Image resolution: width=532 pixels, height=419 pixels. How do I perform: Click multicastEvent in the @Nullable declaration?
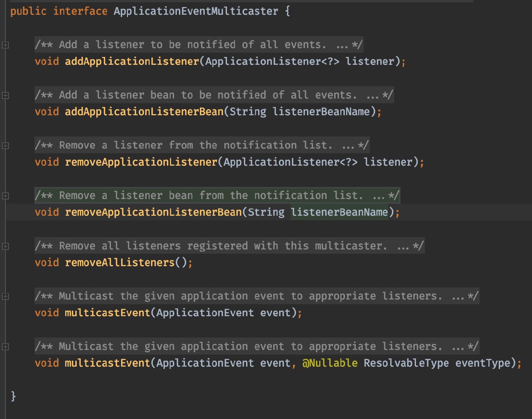click(x=107, y=363)
